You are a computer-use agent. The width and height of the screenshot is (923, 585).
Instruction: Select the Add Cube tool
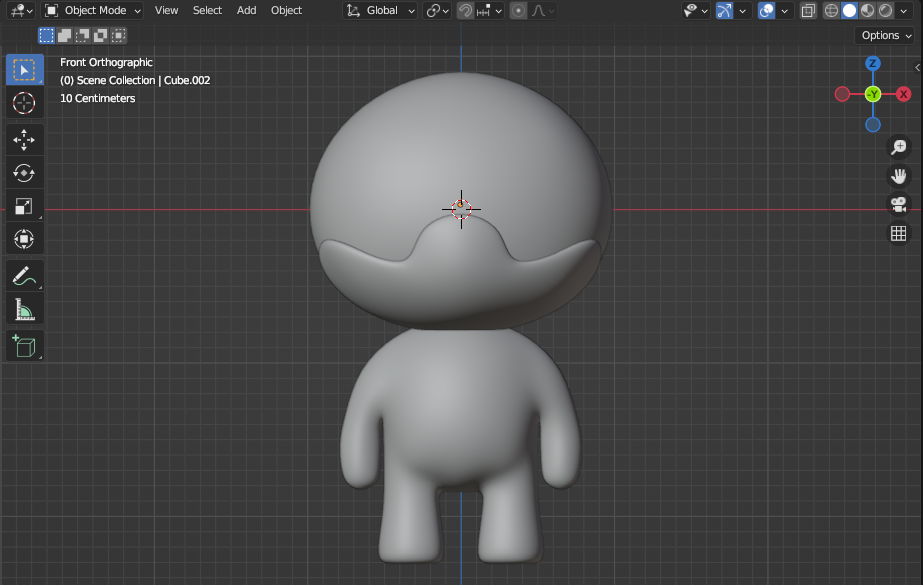(x=24, y=346)
